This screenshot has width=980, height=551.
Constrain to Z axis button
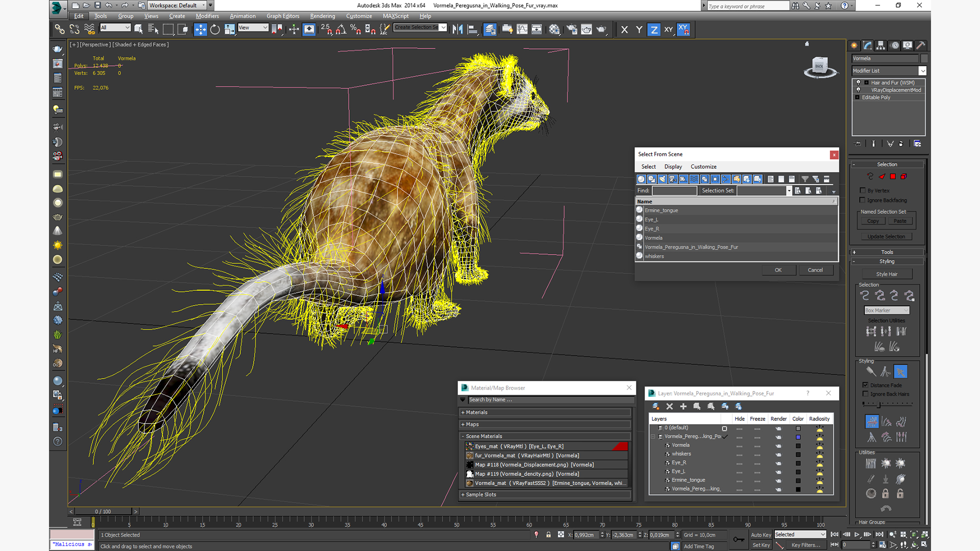coord(654,30)
